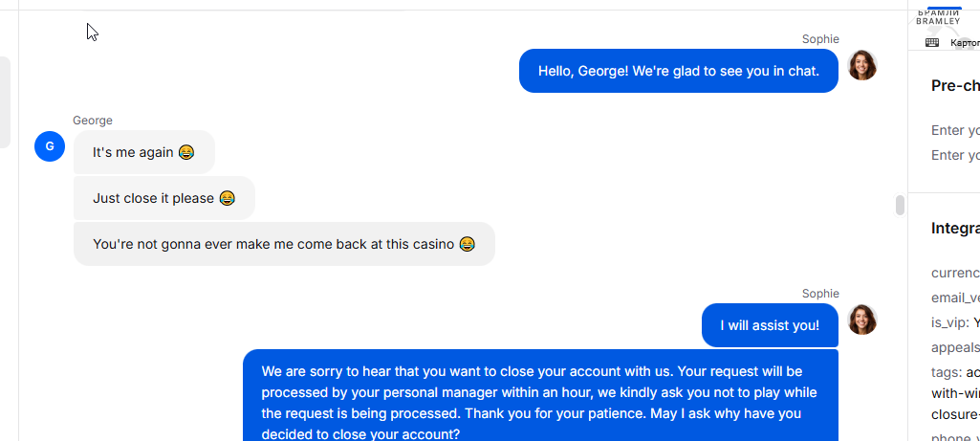The image size is (980, 441).
Task: Click the chat scrollbar handle
Action: (900, 205)
